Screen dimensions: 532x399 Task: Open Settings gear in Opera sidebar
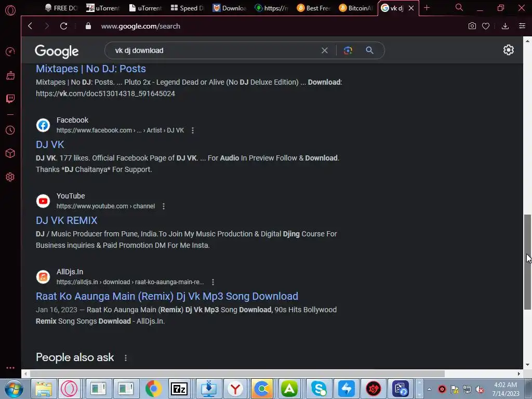coord(10,177)
